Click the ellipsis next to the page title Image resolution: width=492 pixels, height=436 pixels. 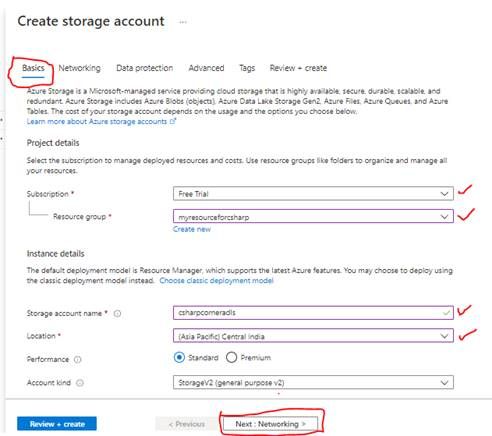183,22
